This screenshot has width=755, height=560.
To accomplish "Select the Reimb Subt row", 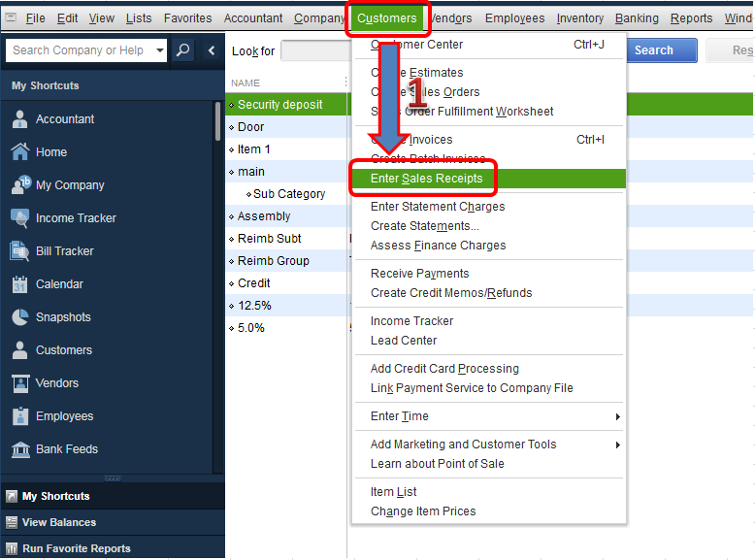I will (x=286, y=239).
